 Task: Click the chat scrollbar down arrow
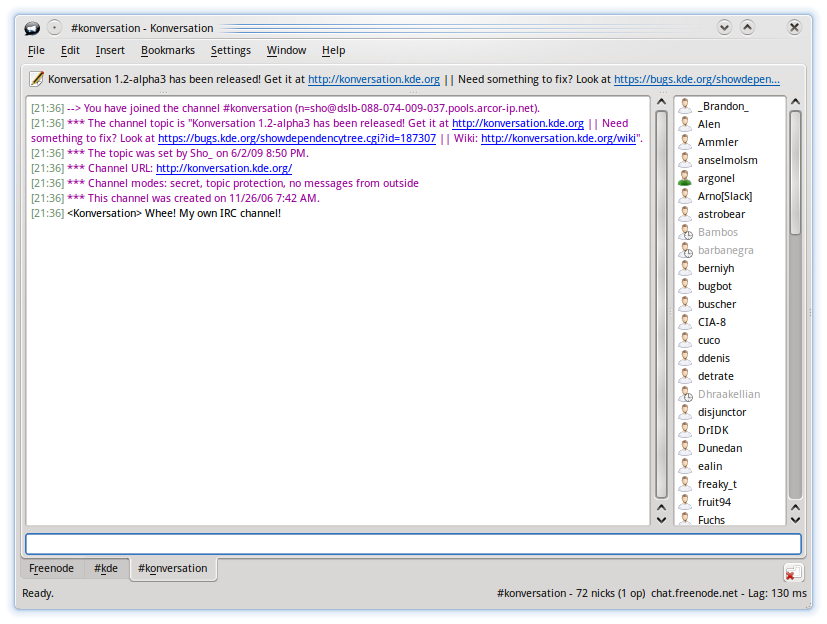click(661, 520)
